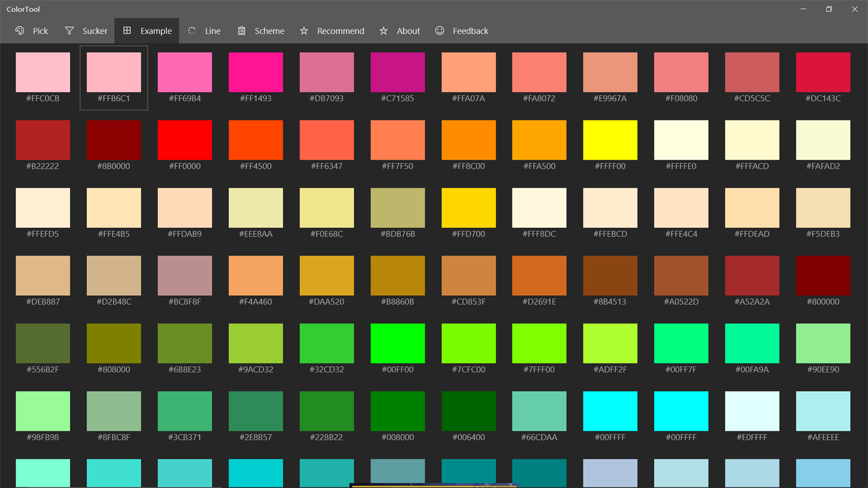This screenshot has height=488, width=868.
Task: Pick the #BC8F8F rosy brown swatch
Action: [x=185, y=275]
